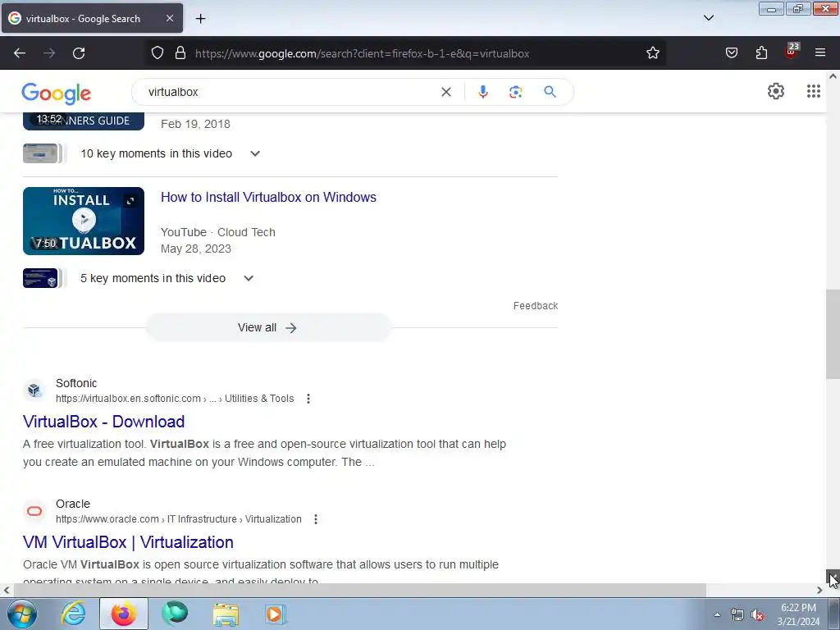The height and width of the screenshot is (630, 840).
Task: Save page to Pocket
Action: (x=731, y=53)
